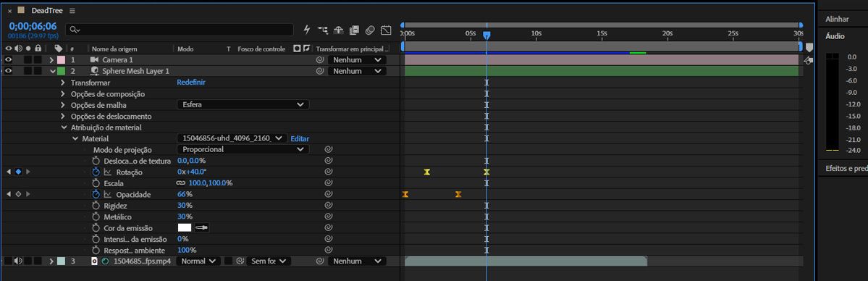This screenshot has height=281, width=868.
Task: Open Sem fosco track matte dropdown
Action: point(268,261)
